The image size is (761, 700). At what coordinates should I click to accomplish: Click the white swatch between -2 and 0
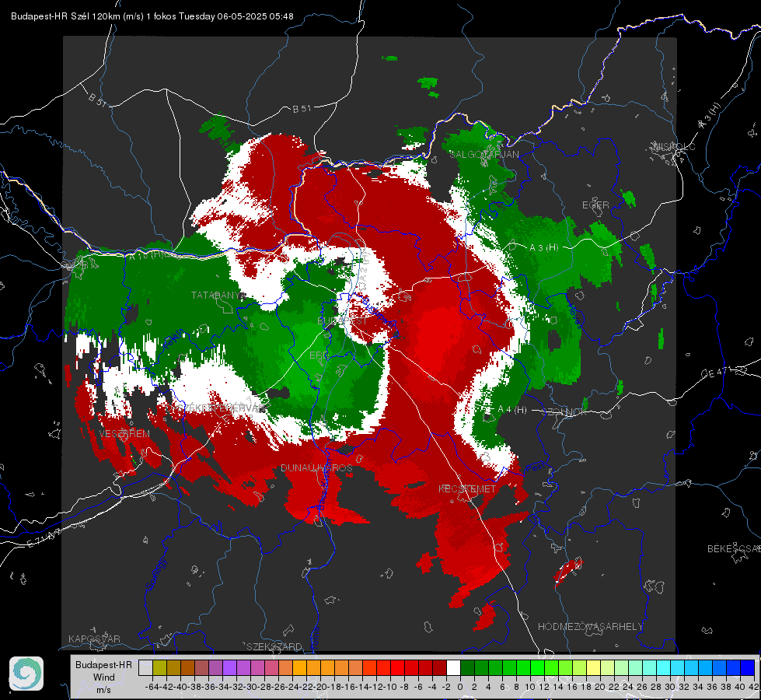tap(453, 667)
